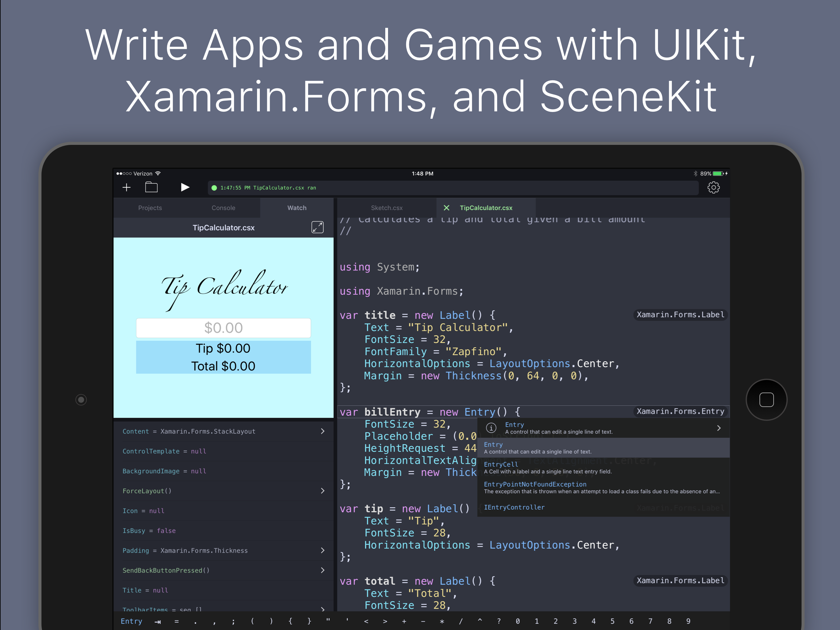Tap the plus icon to add a new file

126,187
